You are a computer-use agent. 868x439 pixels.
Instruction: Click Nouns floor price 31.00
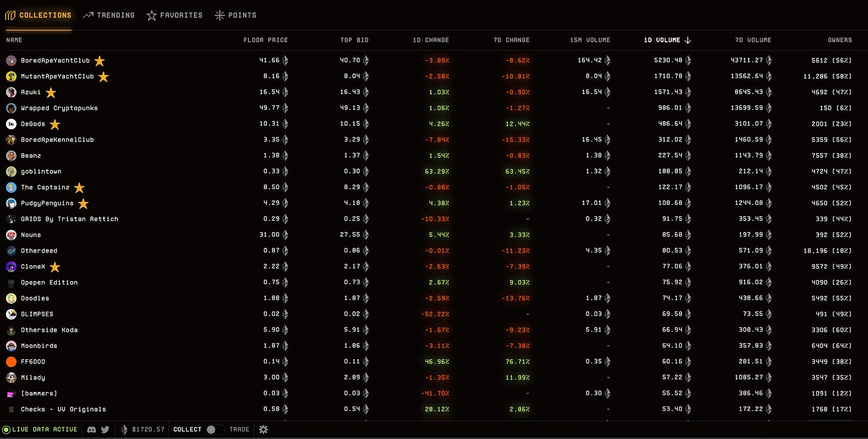(269, 235)
